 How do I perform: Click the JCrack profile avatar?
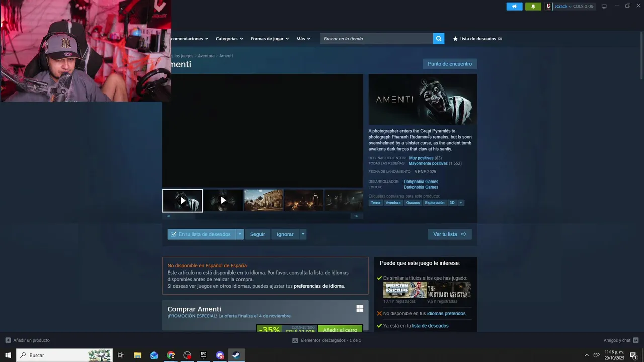tap(549, 6)
